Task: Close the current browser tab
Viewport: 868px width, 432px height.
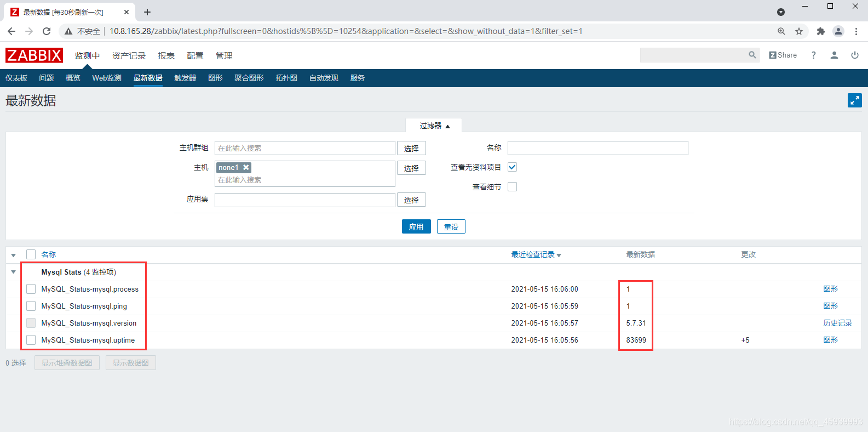Action: 127,12
